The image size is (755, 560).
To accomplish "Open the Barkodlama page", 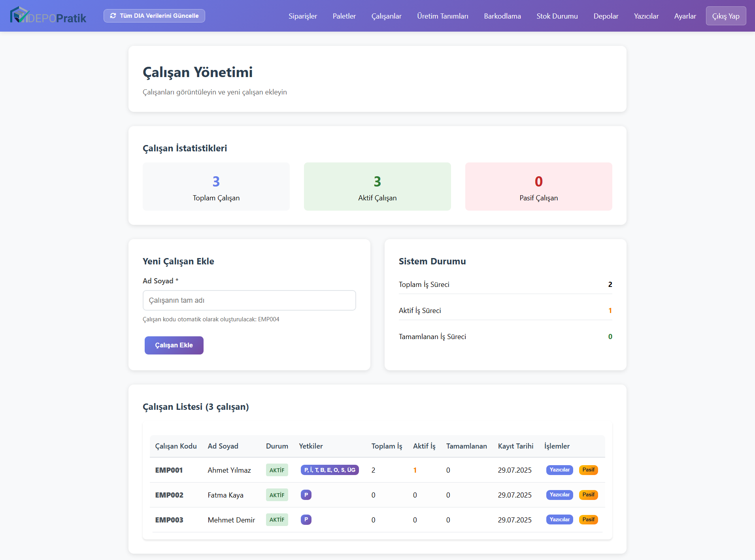I will pyautogui.click(x=502, y=16).
